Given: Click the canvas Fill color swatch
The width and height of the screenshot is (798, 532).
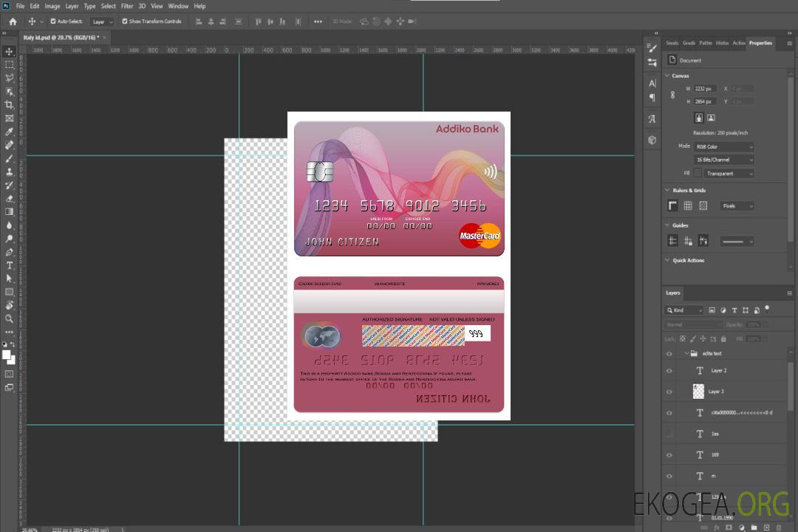Looking at the screenshot, I should tap(698, 174).
